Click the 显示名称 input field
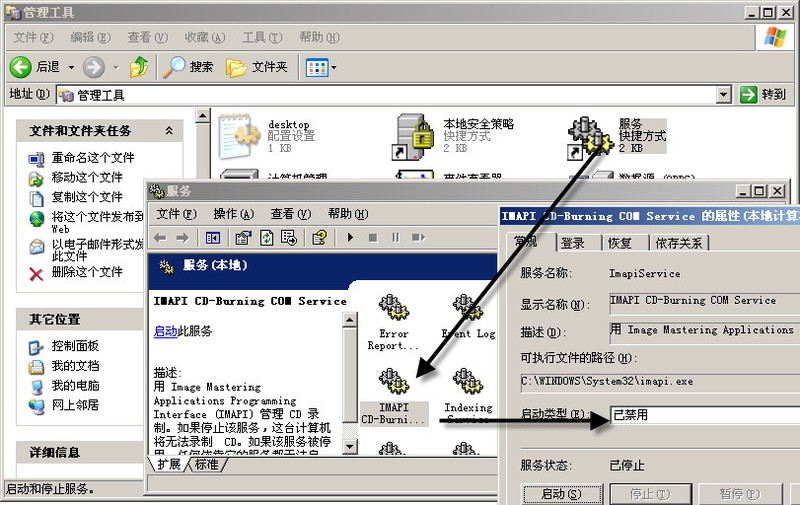 tap(705, 303)
